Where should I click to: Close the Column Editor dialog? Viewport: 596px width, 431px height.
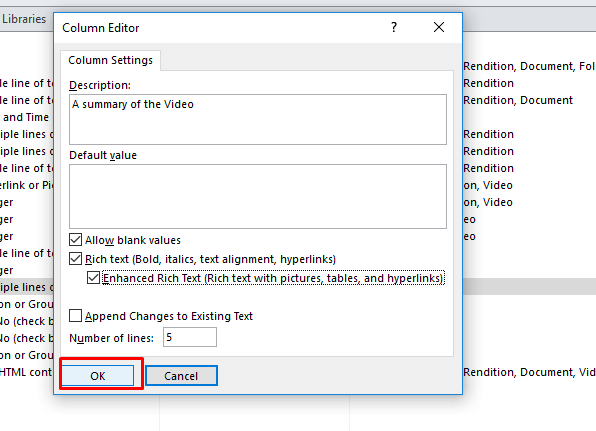439,27
